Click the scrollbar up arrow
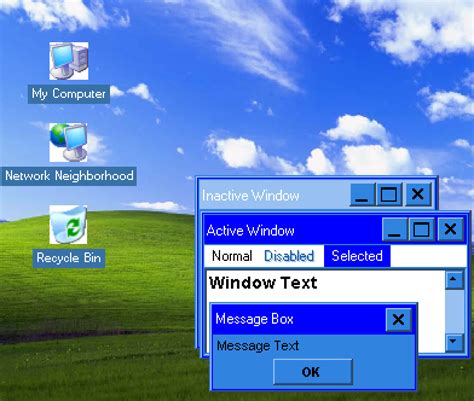474x401 pixels. click(454, 280)
